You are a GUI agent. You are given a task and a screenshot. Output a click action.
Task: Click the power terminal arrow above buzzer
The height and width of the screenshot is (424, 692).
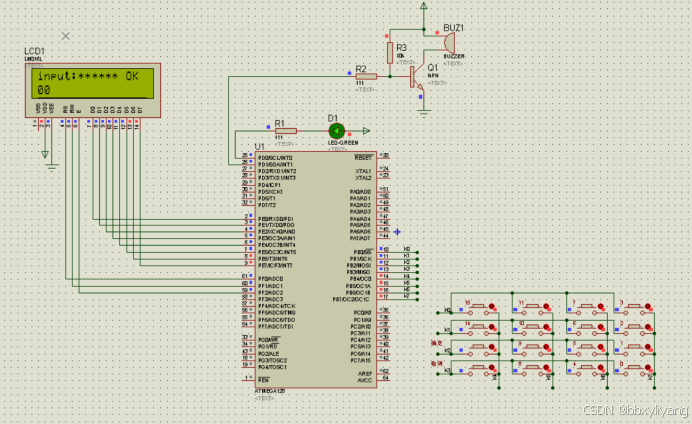(424, 6)
